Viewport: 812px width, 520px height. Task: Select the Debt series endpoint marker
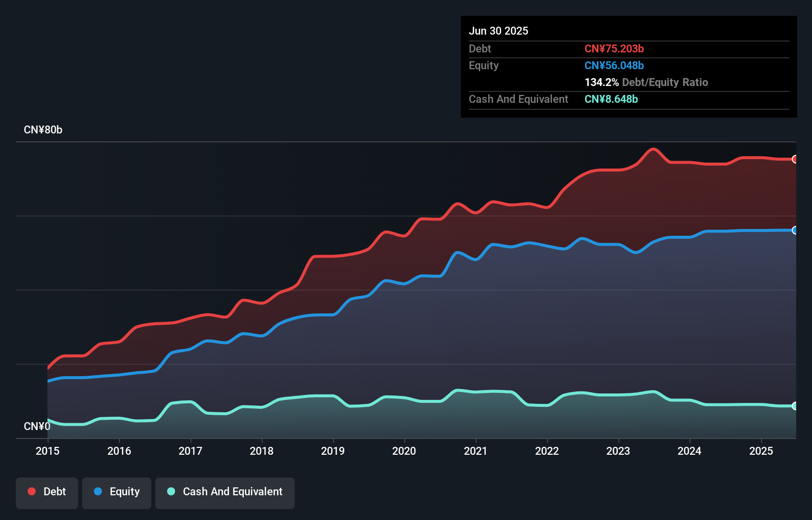pos(795,159)
